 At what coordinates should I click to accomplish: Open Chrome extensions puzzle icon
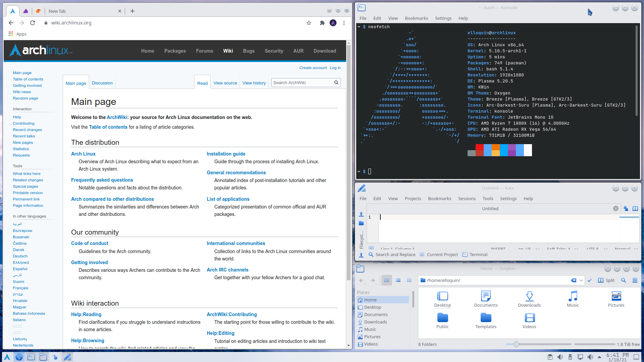click(x=322, y=23)
